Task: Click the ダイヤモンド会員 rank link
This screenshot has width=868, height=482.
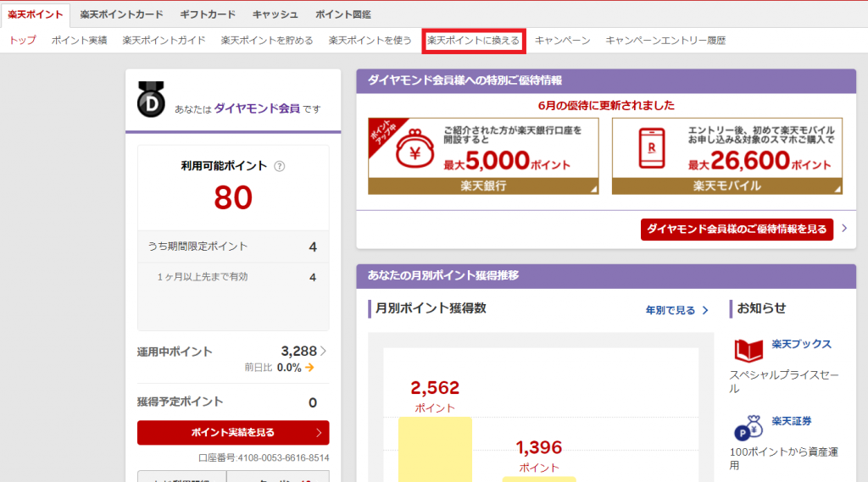Action: point(257,108)
